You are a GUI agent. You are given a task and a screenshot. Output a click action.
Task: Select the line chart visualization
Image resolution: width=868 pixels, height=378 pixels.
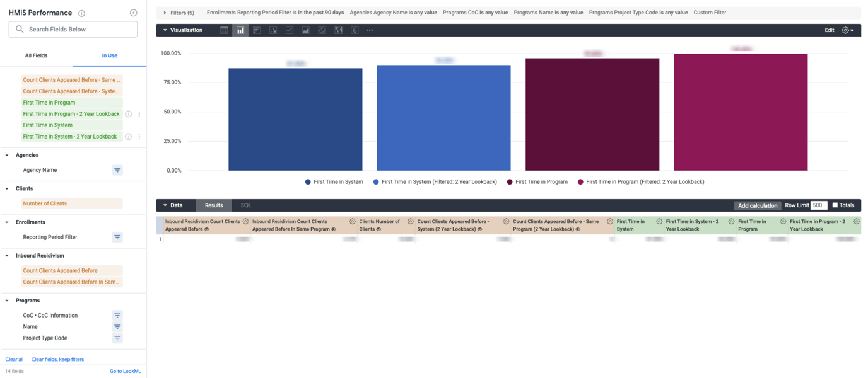[x=290, y=30]
